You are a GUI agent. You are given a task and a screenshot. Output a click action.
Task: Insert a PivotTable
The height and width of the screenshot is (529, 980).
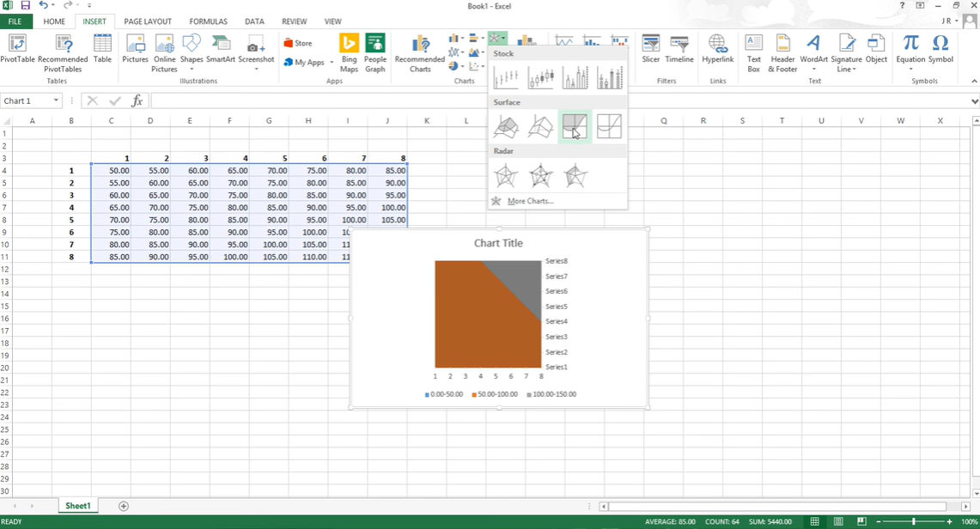[x=17, y=49]
